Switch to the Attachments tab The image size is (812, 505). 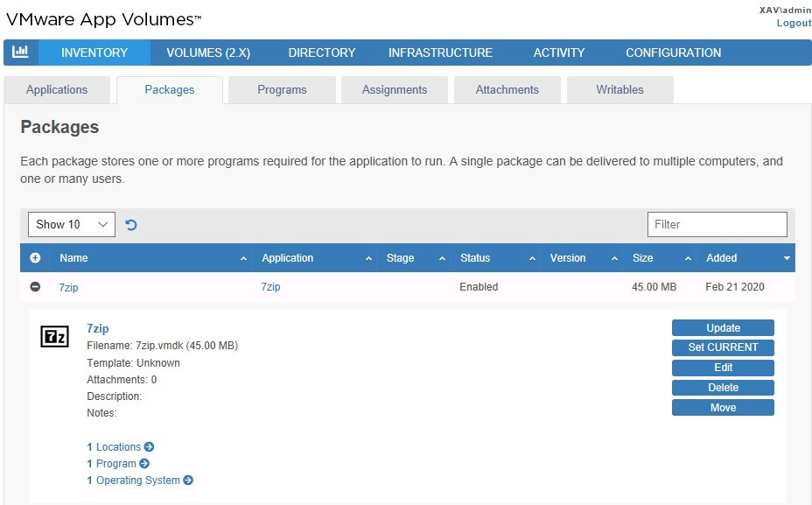click(507, 89)
